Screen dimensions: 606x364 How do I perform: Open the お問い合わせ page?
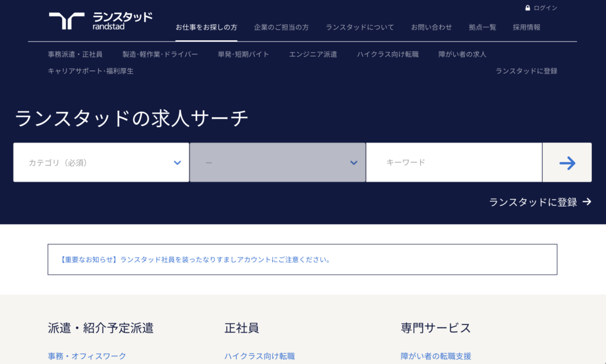click(x=431, y=27)
